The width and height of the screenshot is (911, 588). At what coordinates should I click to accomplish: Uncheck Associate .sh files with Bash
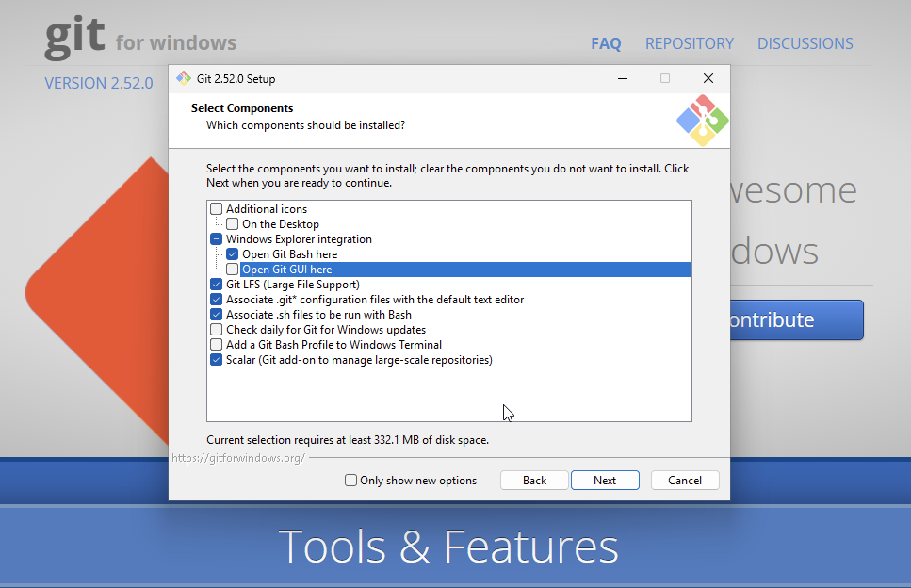[x=216, y=314]
